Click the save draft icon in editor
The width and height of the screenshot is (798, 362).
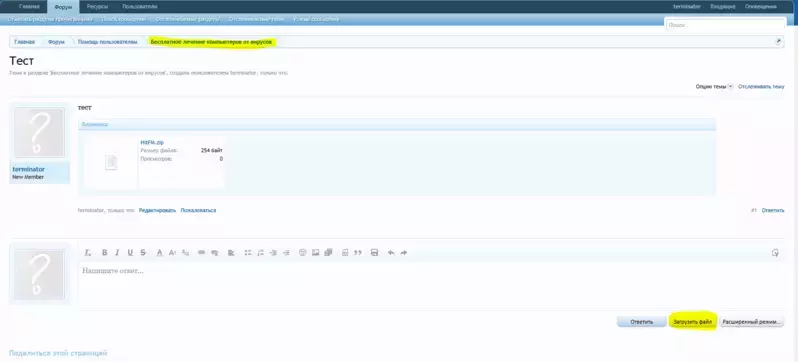(x=375, y=253)
